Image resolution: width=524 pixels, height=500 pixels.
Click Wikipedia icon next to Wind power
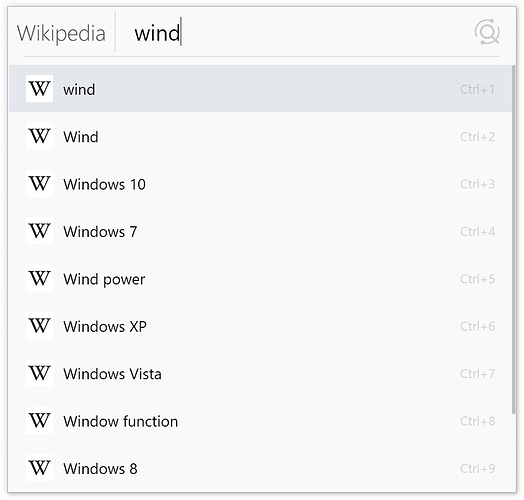(x=39, y=278)
